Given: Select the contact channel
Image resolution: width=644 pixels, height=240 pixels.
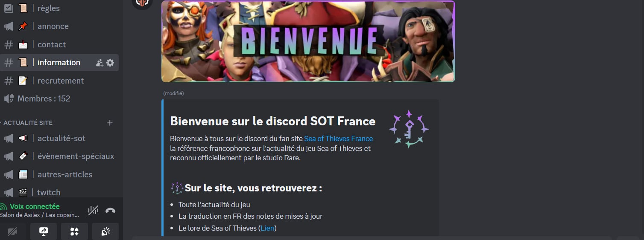Looking at the screenshot, I should [x=59, y=44].
